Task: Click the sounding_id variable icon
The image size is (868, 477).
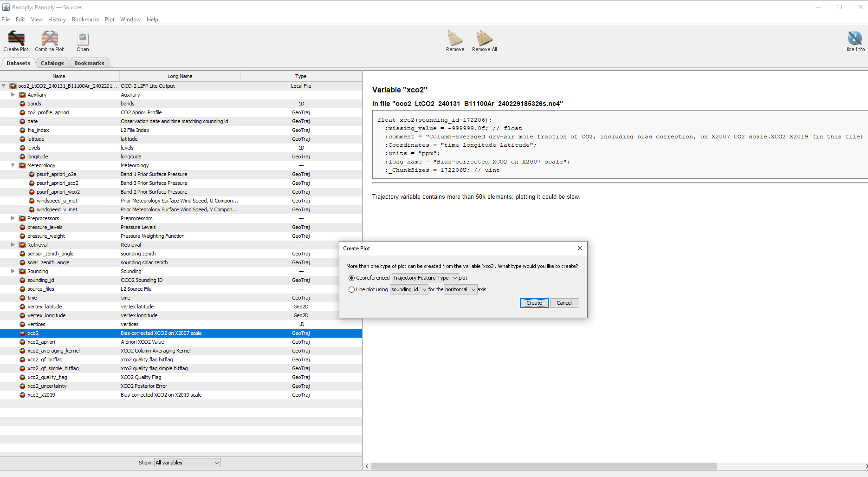Action: (x=22, y=280)
